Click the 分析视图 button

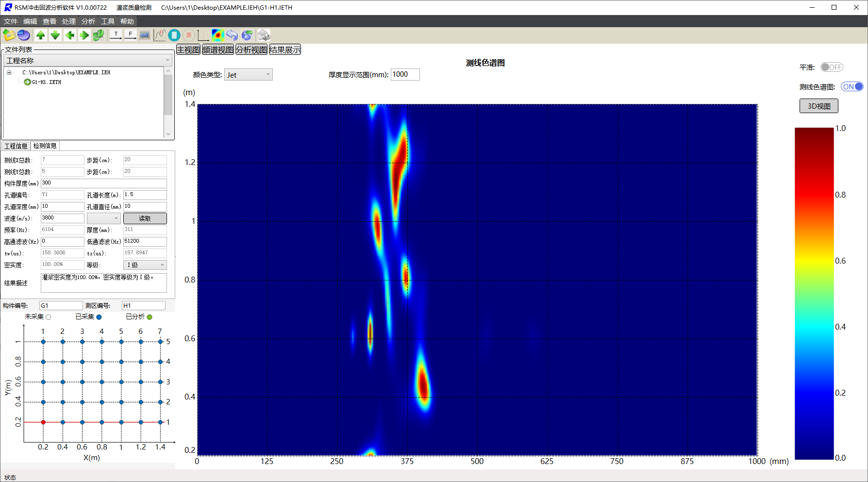click(251, 50)
